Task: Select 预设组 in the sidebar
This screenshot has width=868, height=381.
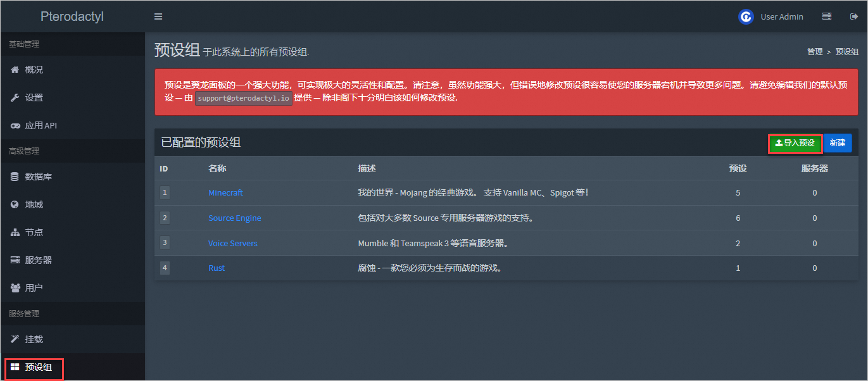Action: point(38,367)
